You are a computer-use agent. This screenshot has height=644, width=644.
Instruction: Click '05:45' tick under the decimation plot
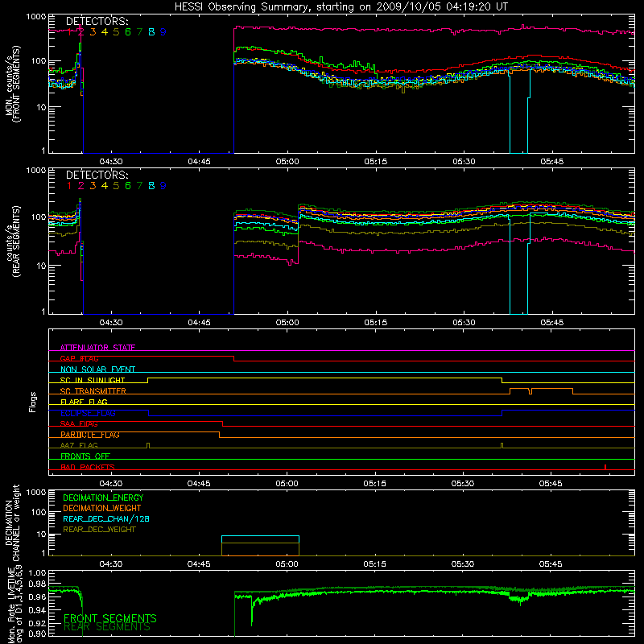pos(551,564)
